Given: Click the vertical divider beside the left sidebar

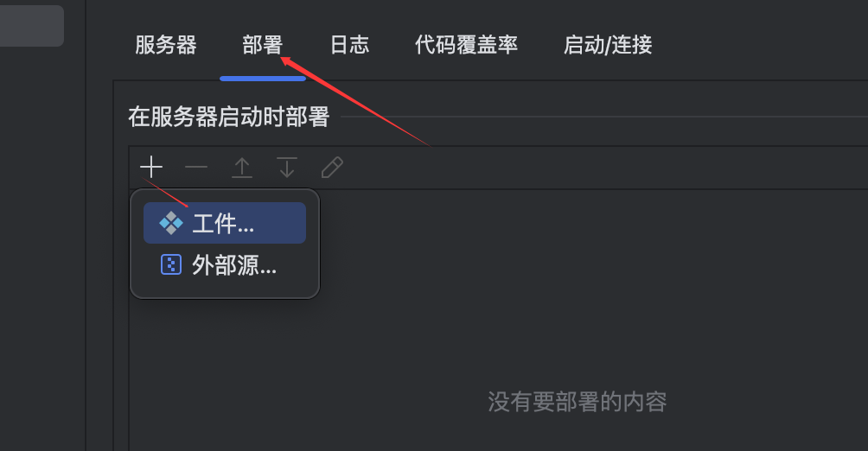Looking at the screenshot, I should point(86,225).
